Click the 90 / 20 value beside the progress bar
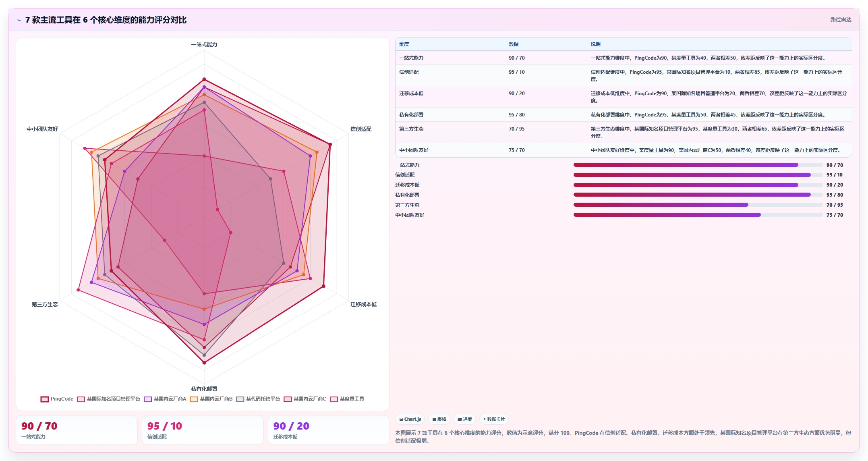 tap(835, 185)
